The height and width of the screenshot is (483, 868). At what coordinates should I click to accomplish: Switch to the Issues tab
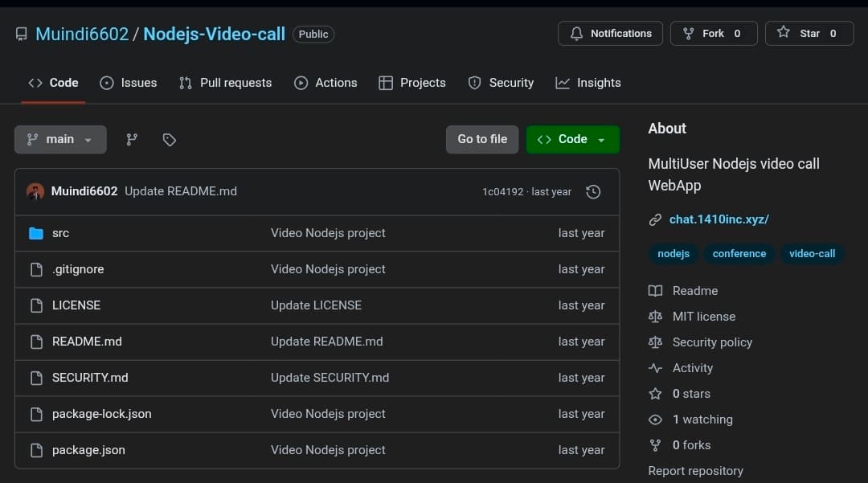click(x=129, y=82)
